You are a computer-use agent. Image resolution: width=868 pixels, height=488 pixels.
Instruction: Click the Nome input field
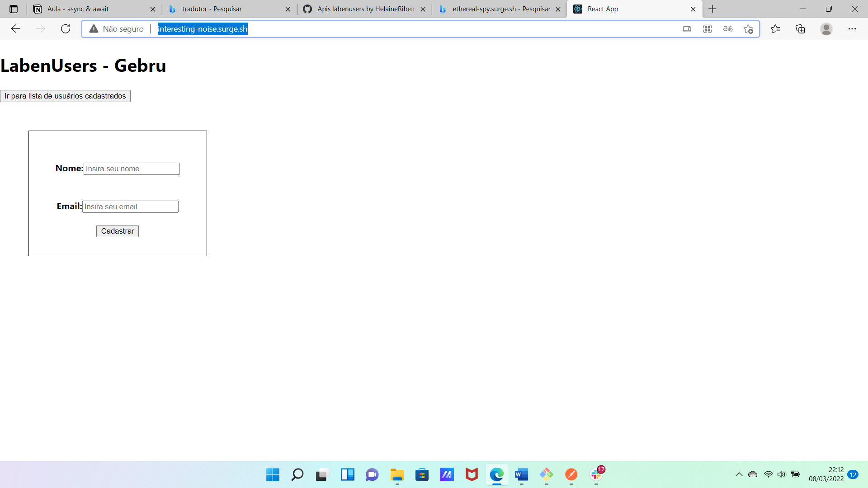132,169
